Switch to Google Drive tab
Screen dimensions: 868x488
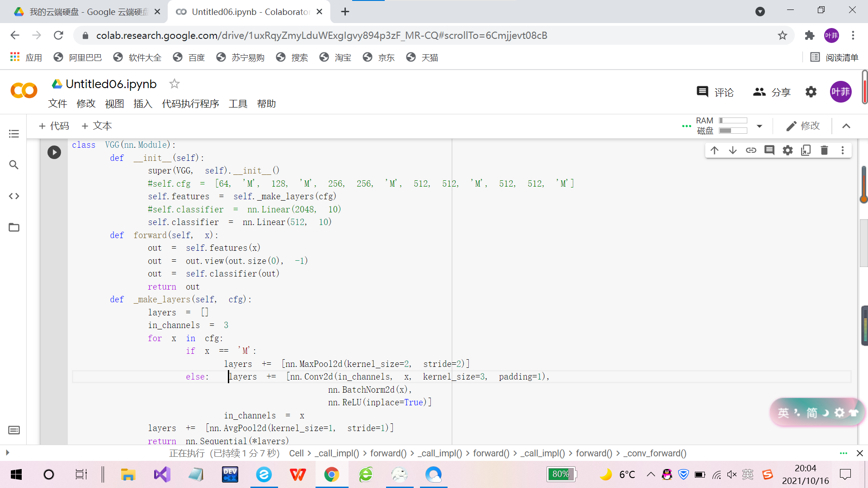pos(86,12)
